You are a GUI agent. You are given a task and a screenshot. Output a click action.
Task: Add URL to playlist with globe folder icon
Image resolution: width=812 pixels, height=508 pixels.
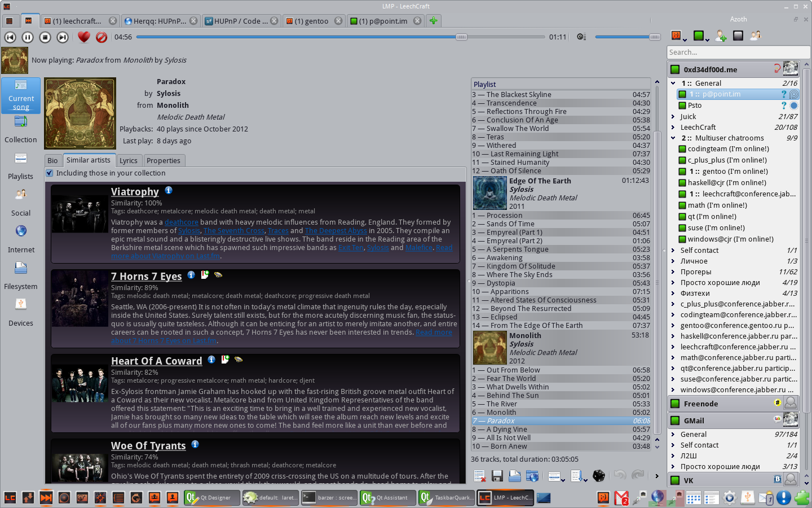pos(532,476)
